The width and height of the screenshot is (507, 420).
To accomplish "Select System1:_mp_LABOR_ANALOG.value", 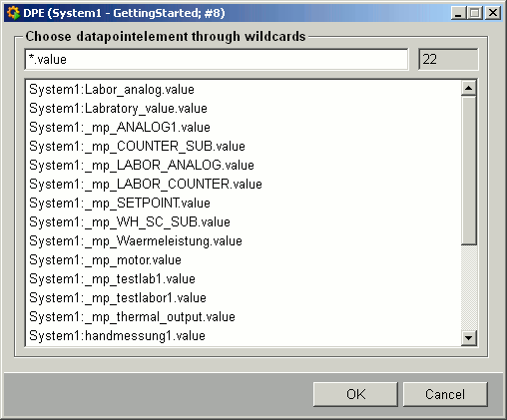I will 244,166.
